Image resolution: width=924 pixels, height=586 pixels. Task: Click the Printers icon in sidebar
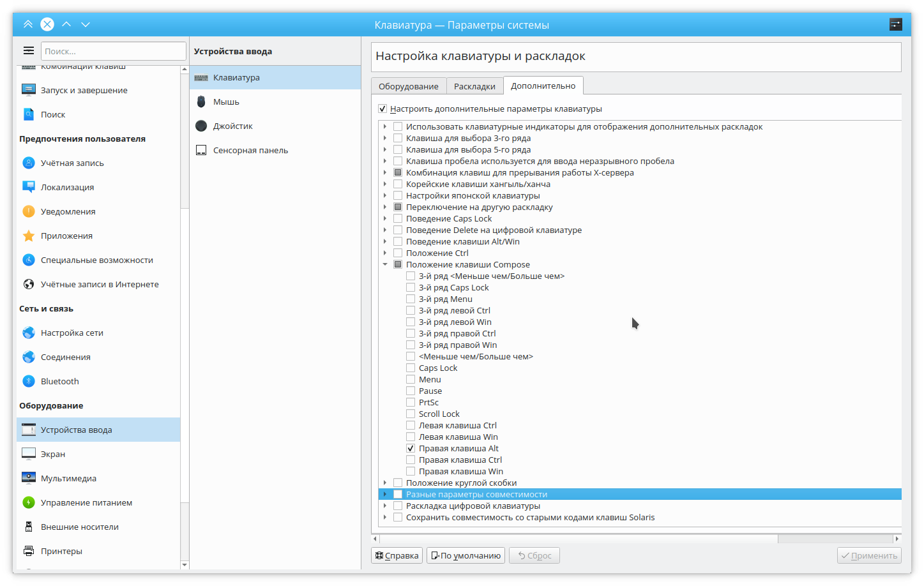(x=29, y=551)
